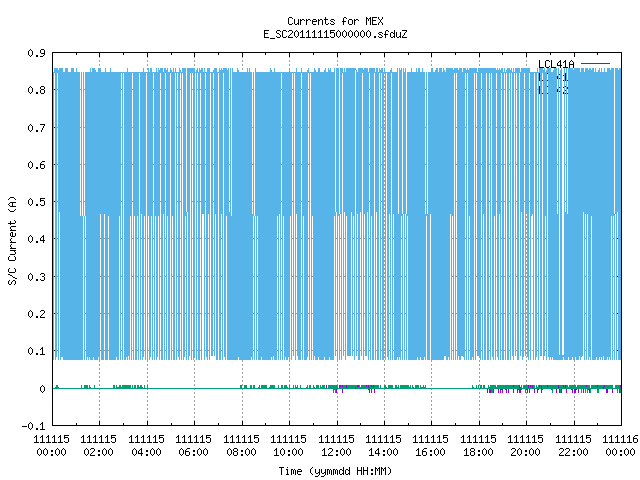Click the 'Time (yymmdd HH:MM)' x-axis label
Image resolution: width=640 pixels, height=480 pixels.
335,471
